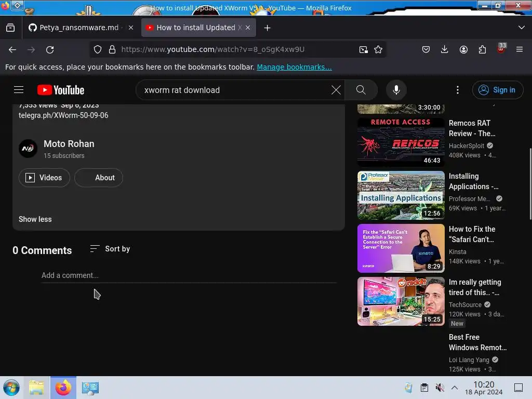Open the channel About button
The height and width of the screenshot is (399, 532).
[99, 178]
